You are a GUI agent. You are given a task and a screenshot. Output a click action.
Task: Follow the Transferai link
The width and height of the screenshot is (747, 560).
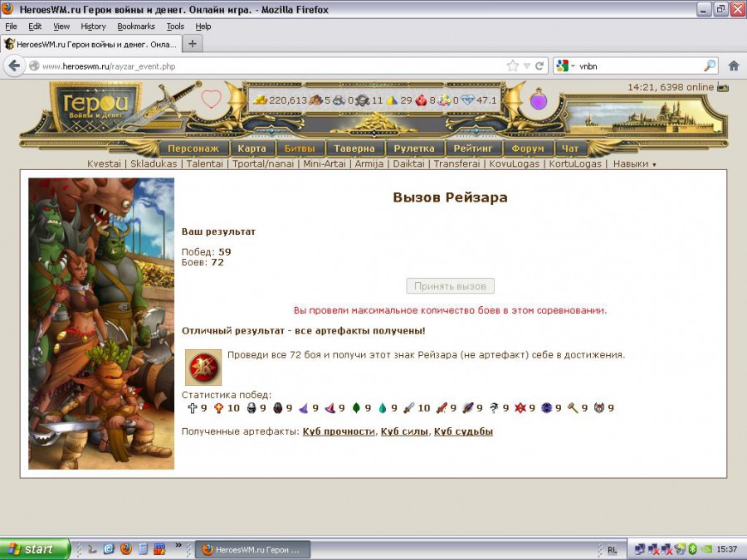(x=456, y=163)
